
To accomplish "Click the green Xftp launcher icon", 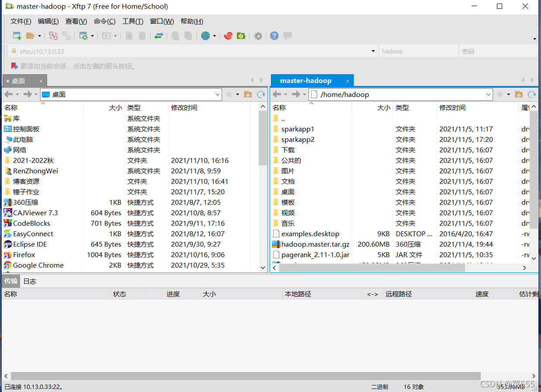I will click(241, 36).
